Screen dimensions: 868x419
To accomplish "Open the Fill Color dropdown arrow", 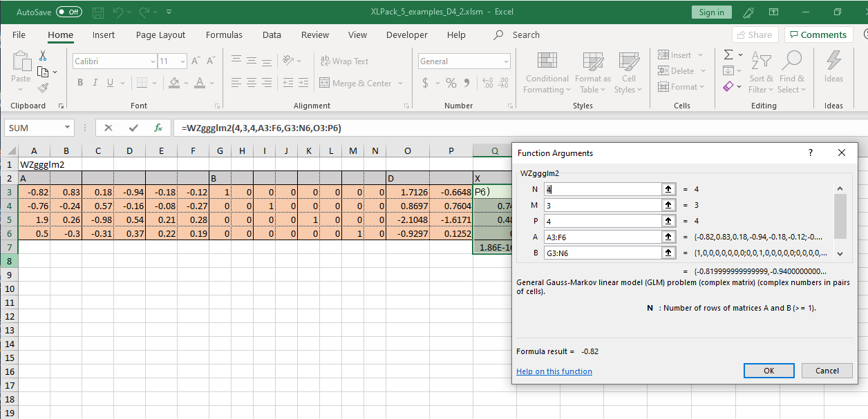I will coord(186,83).
